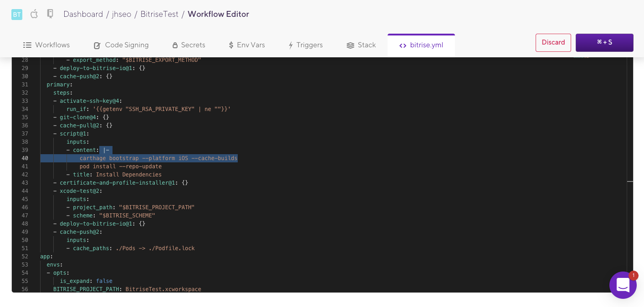Switch to the Stack tab
The image size is (644, 307).
point(361,45)
